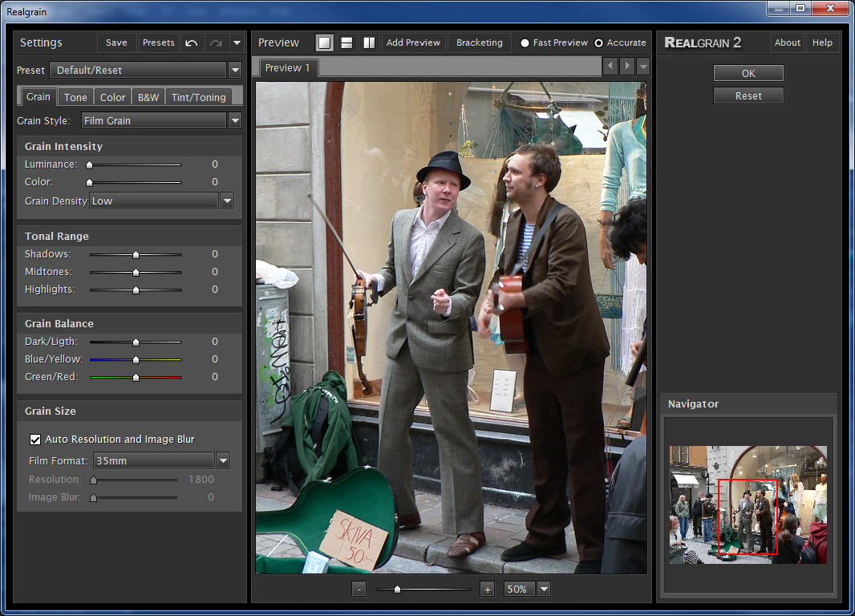Click the Reset button
The height and width of the screenshot is (616, 855).
(x=748, y=95)
